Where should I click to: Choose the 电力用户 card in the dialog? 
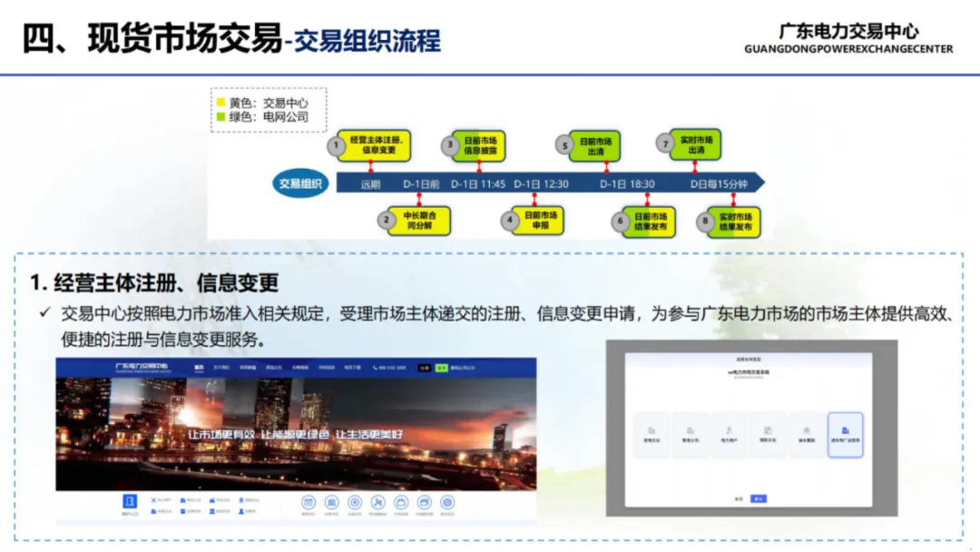point(729,435)
